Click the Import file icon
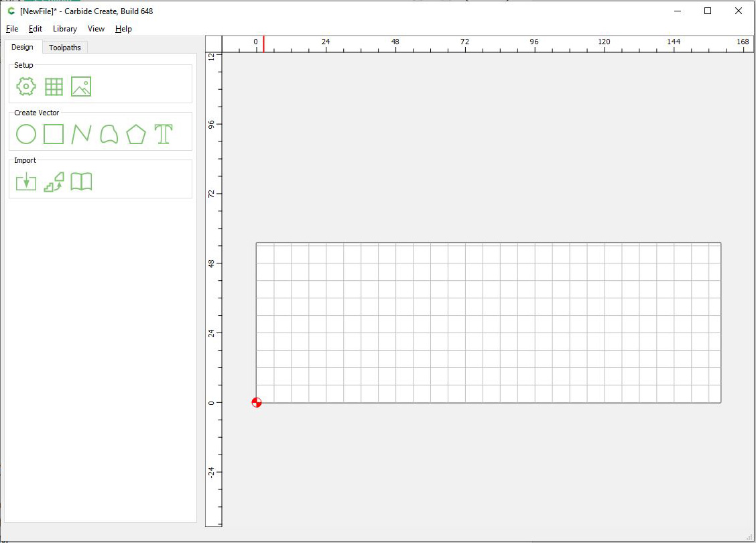Viewport: 756px width, 543px height. pos(26,182)
